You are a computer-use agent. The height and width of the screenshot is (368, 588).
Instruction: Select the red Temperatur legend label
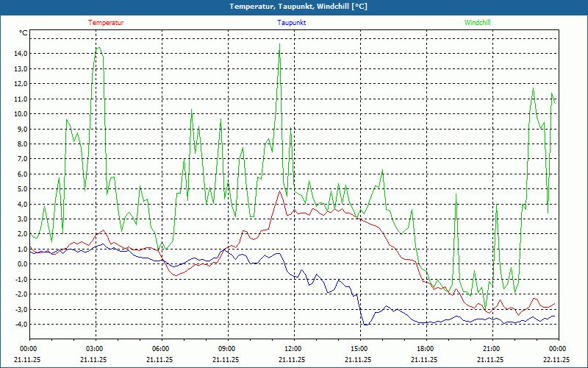pyautogui.click(x=106, y=23)
